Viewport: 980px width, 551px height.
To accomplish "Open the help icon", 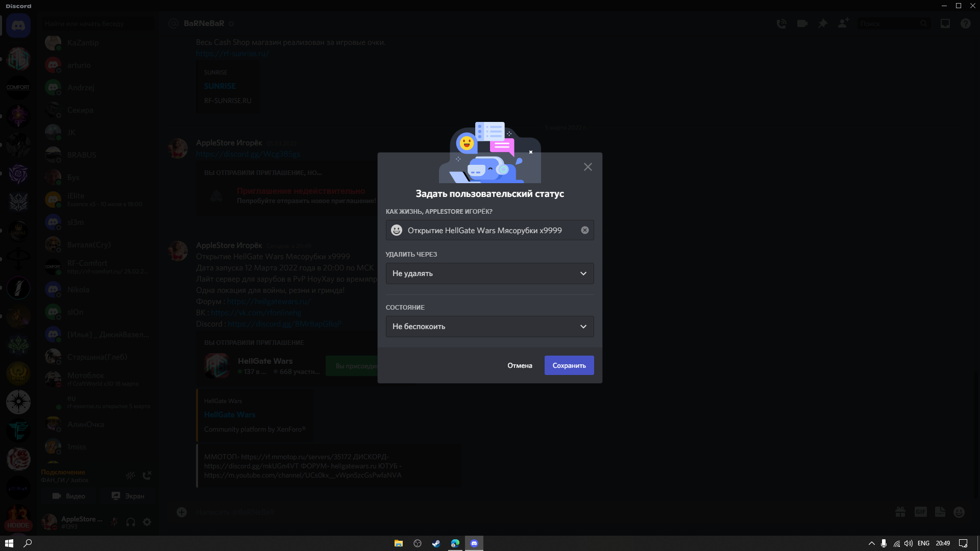I will click(966, 23).
